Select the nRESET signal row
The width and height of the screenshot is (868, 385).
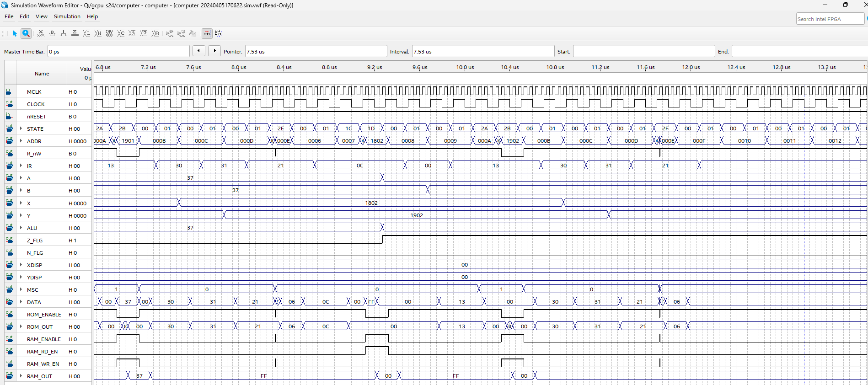click(37, 117)
